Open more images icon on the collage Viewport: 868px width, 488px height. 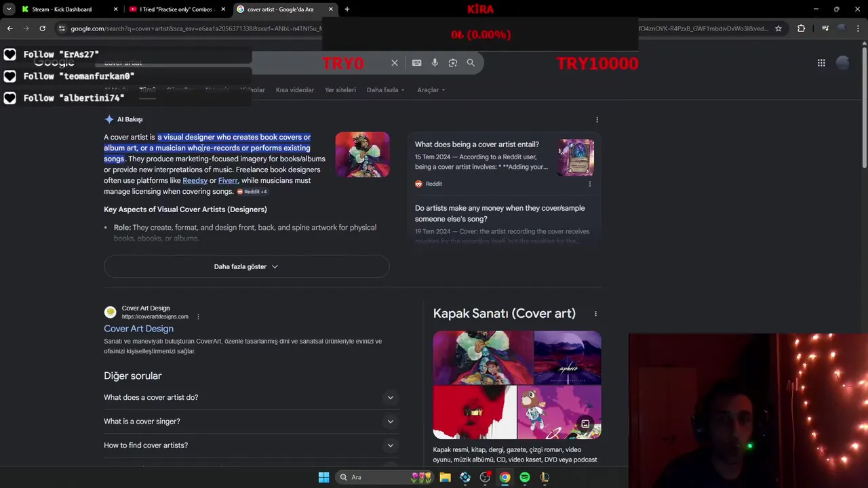click(x=585, y=424)
